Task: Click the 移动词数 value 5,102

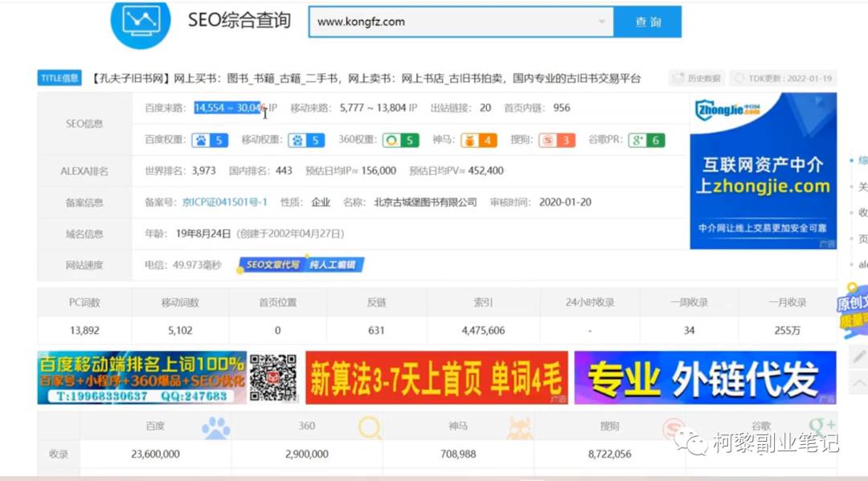Action: click(x=180, y=331)
